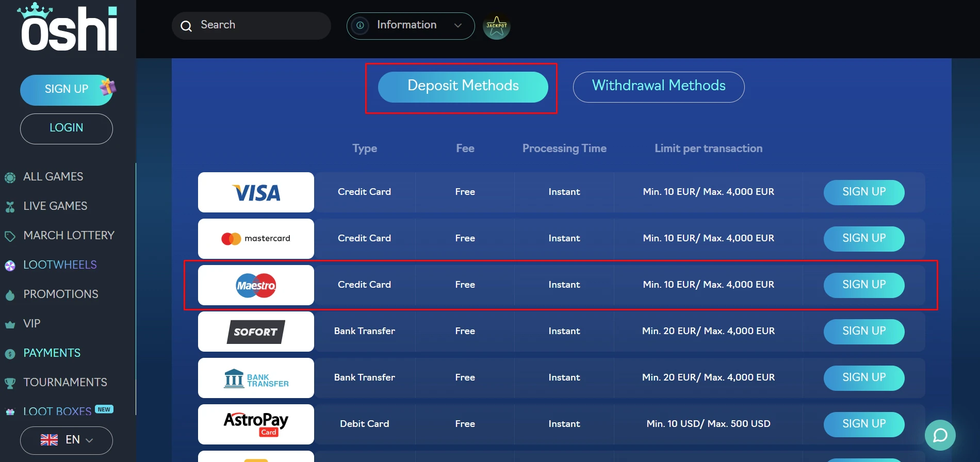The image size is (980, 462).
Task: Click SIGN UP in Bank Transfer row
Action: pos(864,378)
